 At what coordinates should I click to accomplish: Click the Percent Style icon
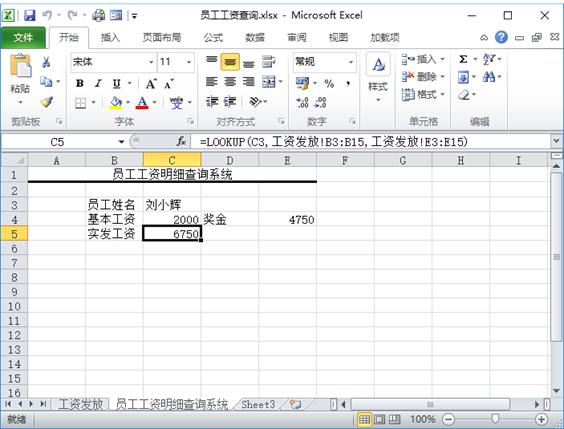329,83
